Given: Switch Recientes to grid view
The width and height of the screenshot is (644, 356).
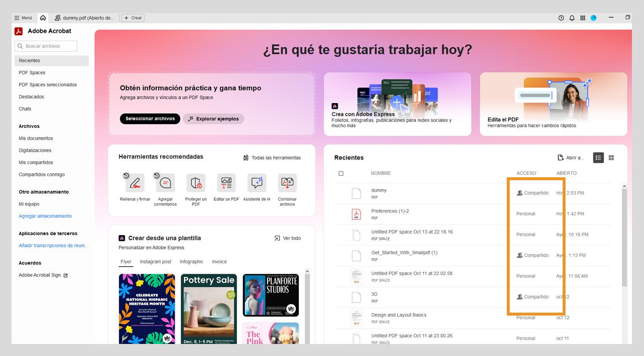Looking at the screenshot, I should point(611,158).
